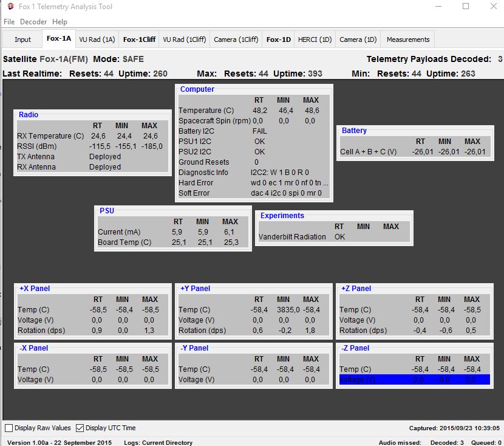Open the VU Rad (1A) tab

coord(98,39)
